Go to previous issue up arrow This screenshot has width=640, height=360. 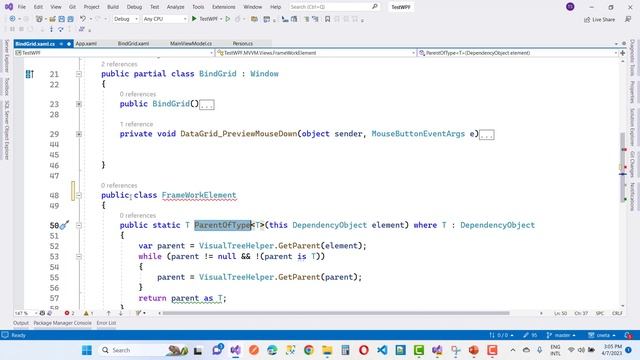pyautogui.click(x=109, y=313)
